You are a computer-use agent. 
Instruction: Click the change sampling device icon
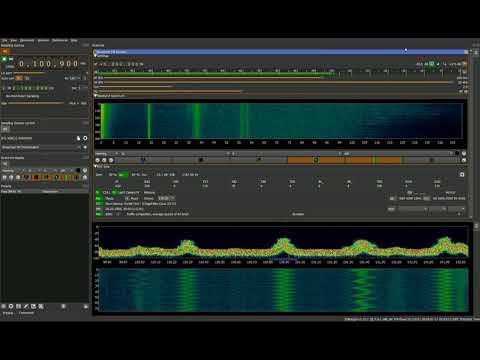pos(79,138)
